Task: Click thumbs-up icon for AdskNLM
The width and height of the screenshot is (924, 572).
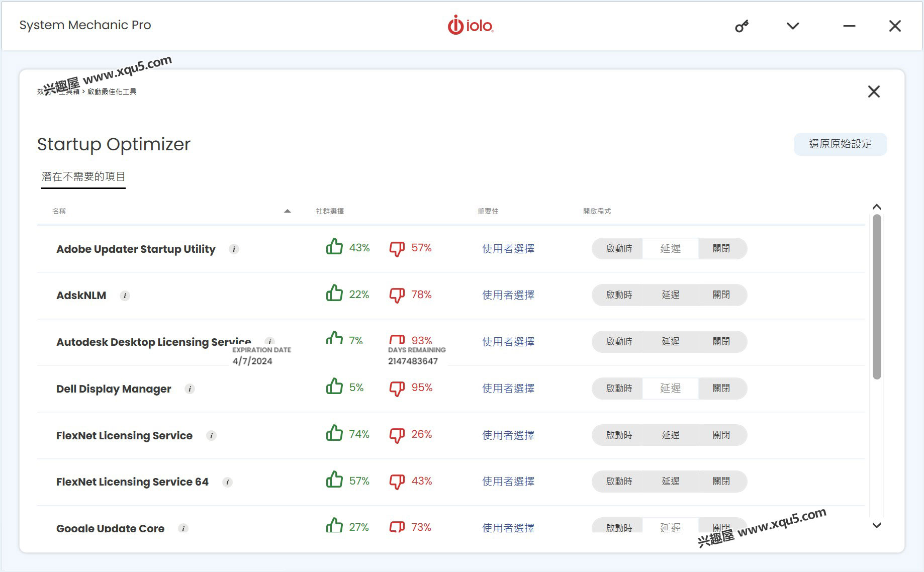Action: [334, 293]
